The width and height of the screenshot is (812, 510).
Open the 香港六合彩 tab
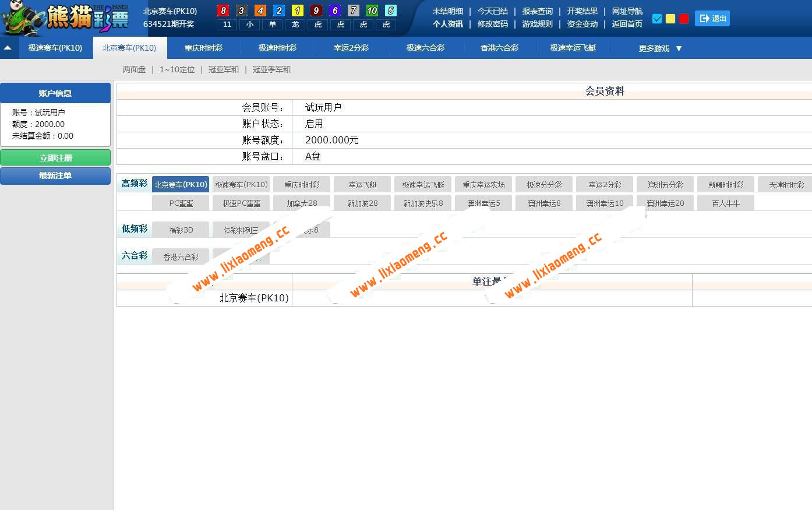tap(499, 48)
